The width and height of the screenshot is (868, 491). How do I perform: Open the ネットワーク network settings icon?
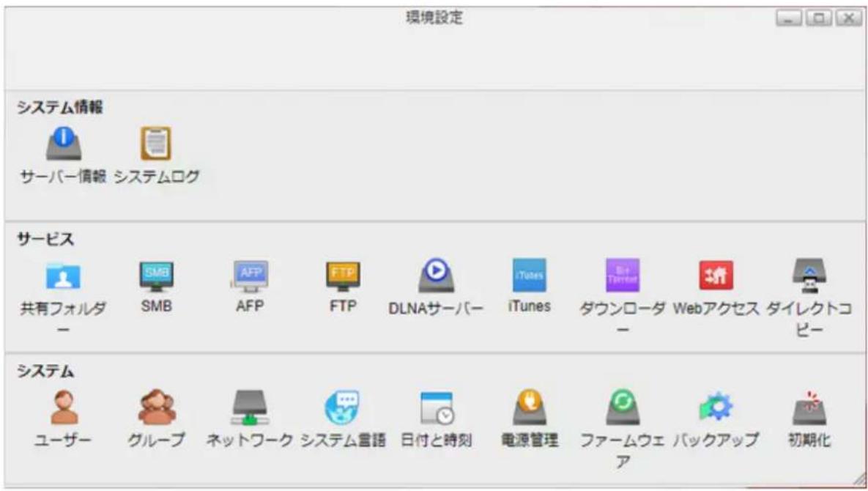point(250,408)
